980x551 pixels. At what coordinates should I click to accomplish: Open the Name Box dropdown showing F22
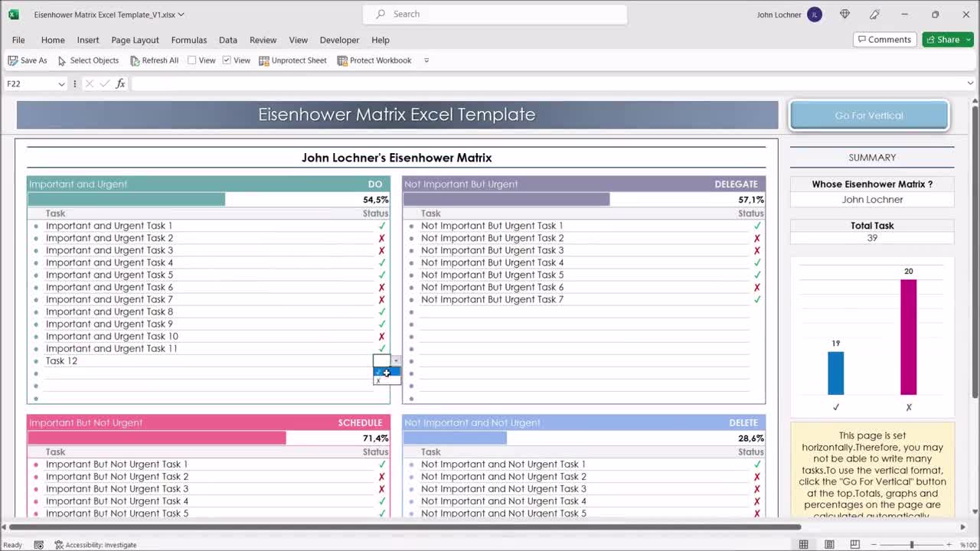[x=62, y=83]
